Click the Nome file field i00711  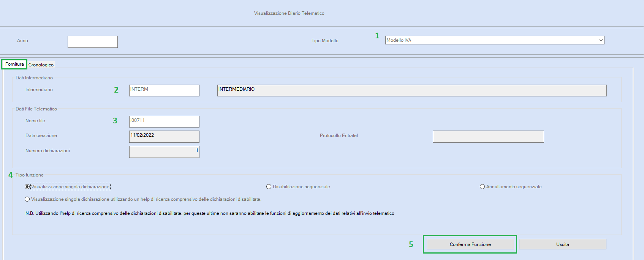click(164, 121)
